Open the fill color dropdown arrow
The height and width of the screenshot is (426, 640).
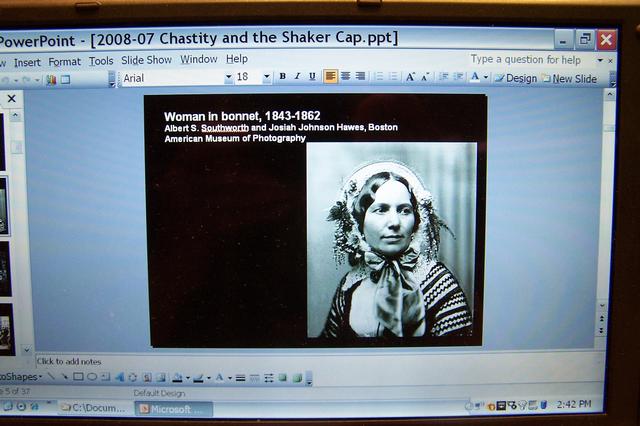188,378
